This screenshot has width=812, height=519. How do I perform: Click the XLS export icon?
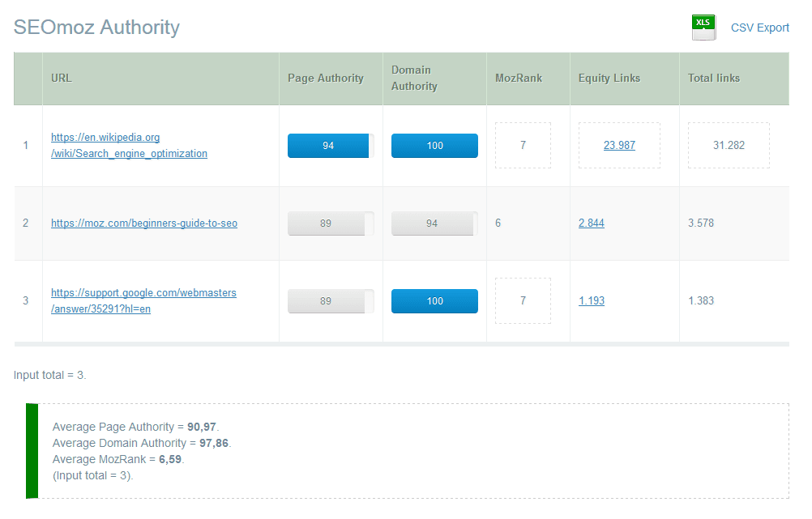point(703,27)
